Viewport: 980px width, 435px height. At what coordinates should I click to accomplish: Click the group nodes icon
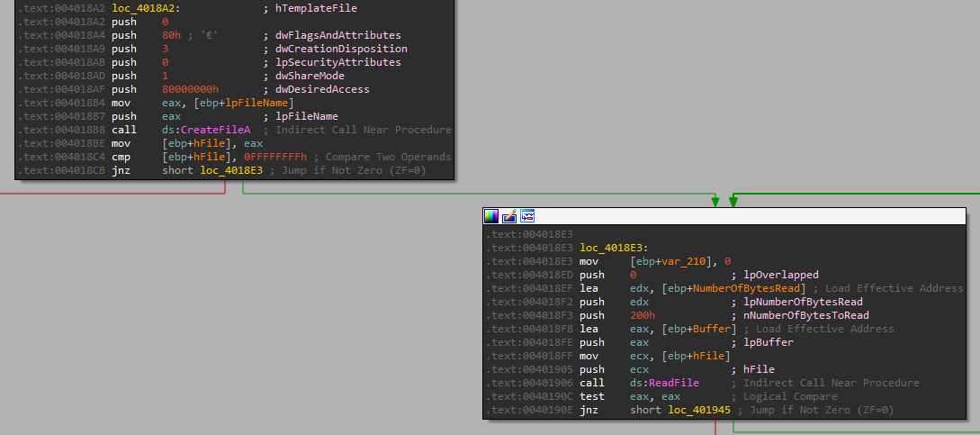point(527,216)
